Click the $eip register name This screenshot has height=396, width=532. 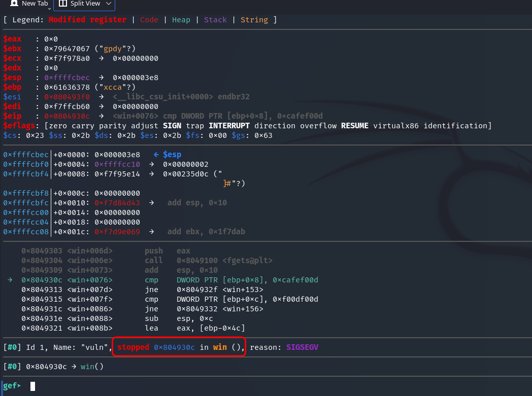12,116
